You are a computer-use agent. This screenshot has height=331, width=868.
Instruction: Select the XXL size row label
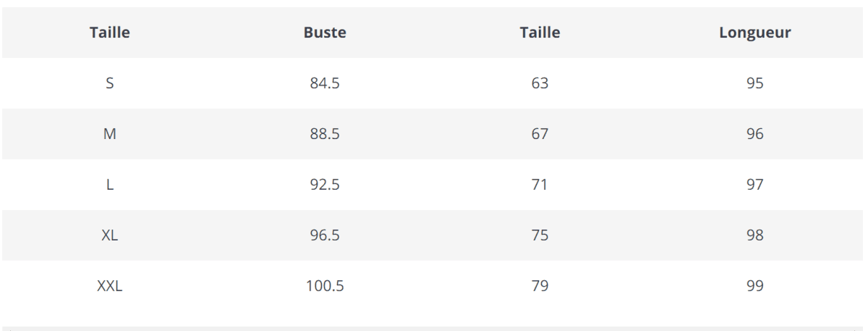click(x=110, y=286)
